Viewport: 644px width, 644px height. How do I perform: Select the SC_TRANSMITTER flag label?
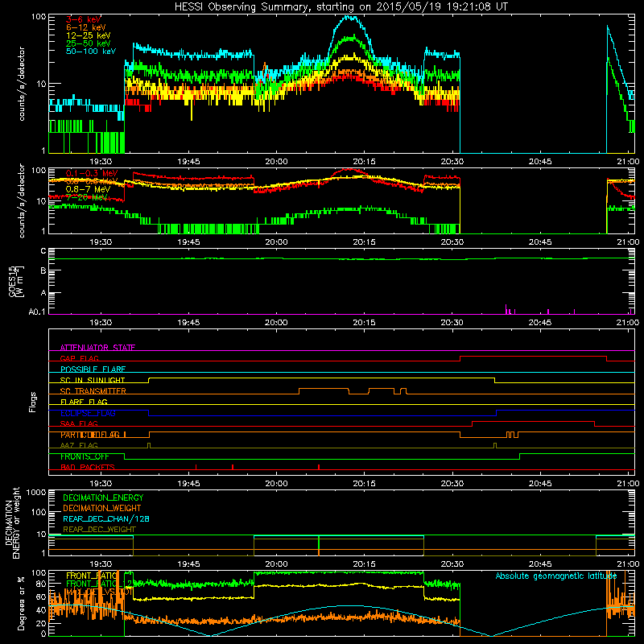(93, 391)
